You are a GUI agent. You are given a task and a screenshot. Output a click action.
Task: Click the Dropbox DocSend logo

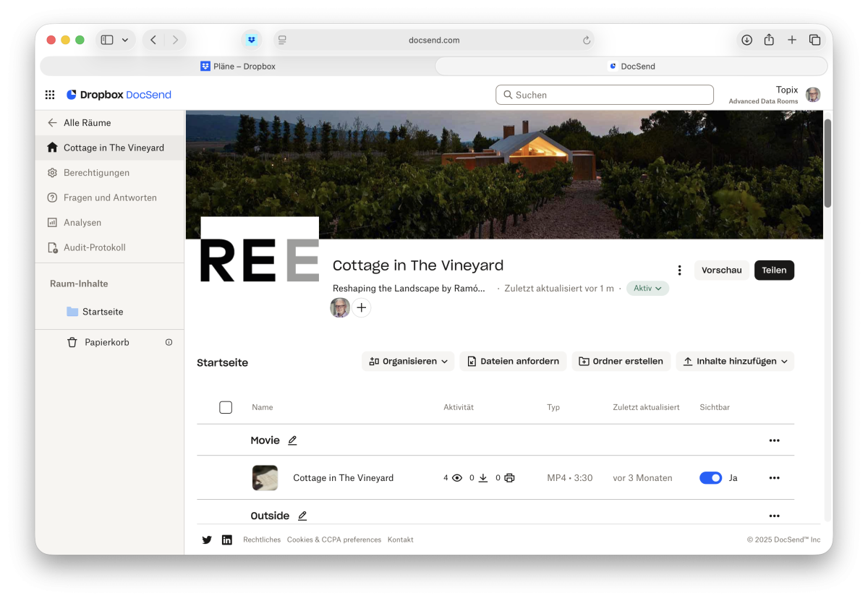pos(119,95)
